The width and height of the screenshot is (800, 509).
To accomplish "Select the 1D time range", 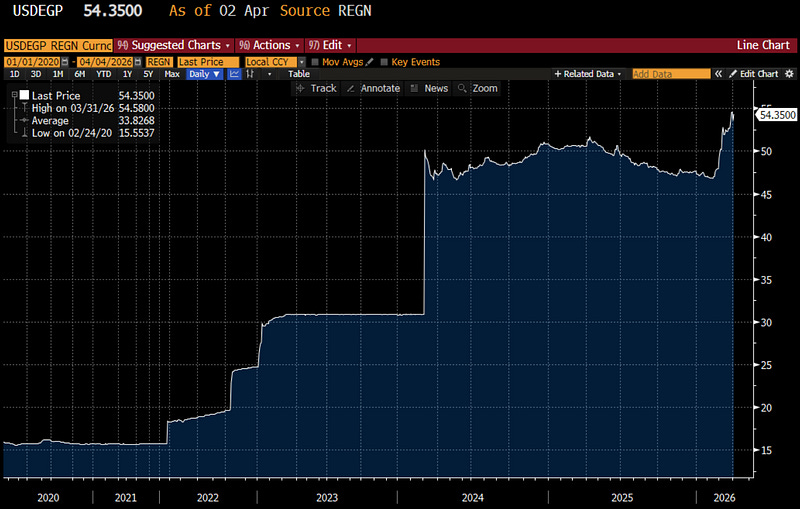I will [x=14, y=74].
